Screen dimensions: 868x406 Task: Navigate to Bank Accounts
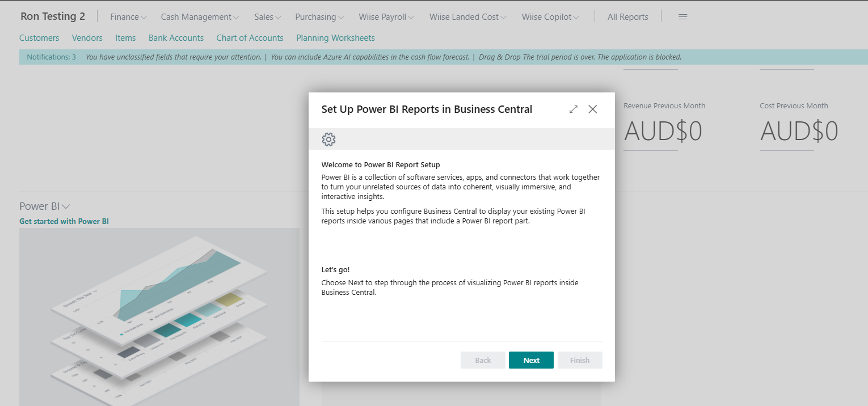(x=176, y=38)
